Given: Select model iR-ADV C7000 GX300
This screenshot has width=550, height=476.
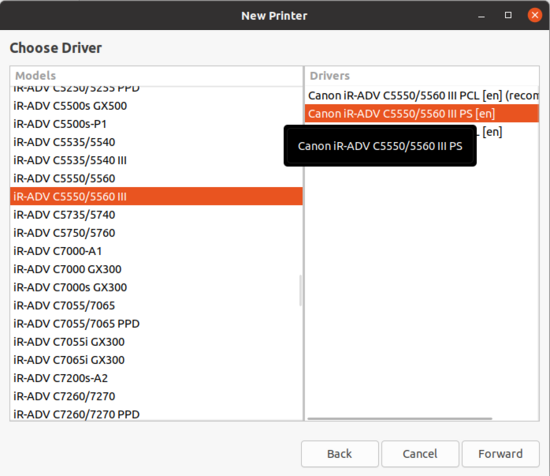Looking at the screenshot, I should coord(156,269).
